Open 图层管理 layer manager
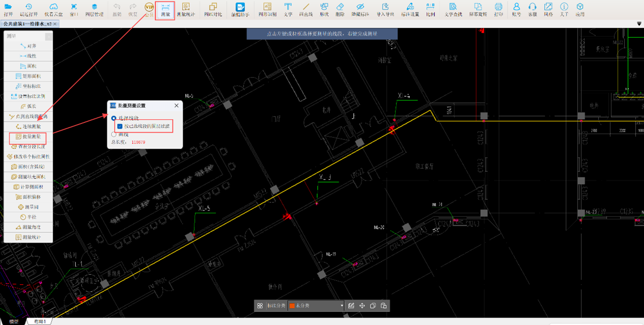Viewport: 644px width, 325px height. tap(94, 9)
